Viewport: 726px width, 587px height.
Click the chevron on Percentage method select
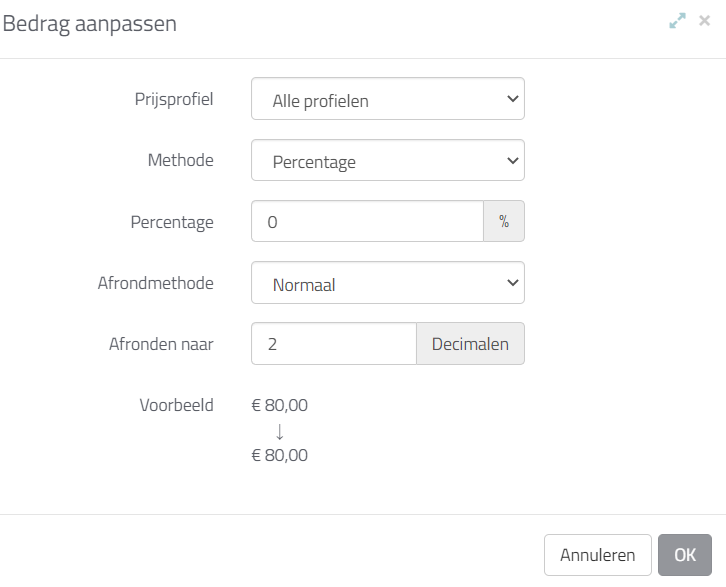coord(513,161)
